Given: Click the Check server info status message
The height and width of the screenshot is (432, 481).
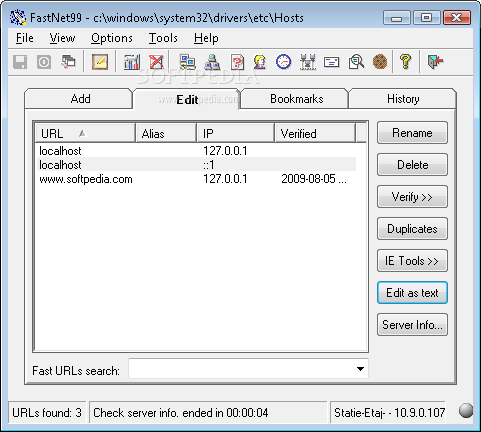Looking at the screenshot, I should point(208,413).
